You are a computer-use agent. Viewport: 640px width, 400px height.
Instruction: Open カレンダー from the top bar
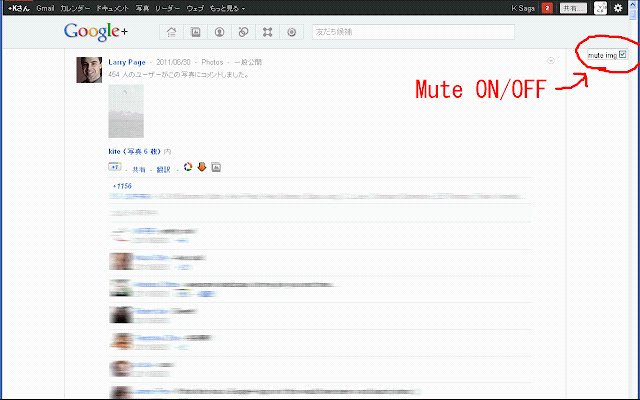[75, 8]
